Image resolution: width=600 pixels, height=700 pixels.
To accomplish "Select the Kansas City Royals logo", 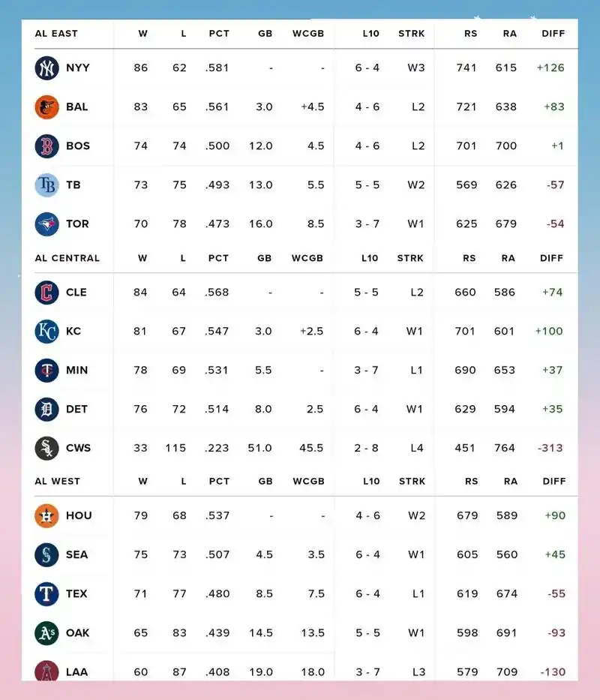I will click(x=46, y=332).
